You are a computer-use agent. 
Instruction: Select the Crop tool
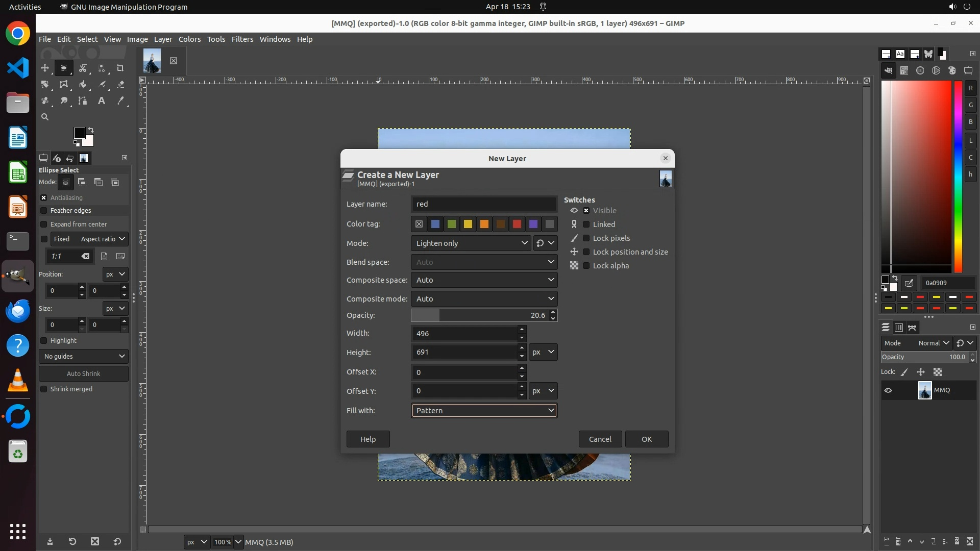pyautogui.click(x=120, y=68)
